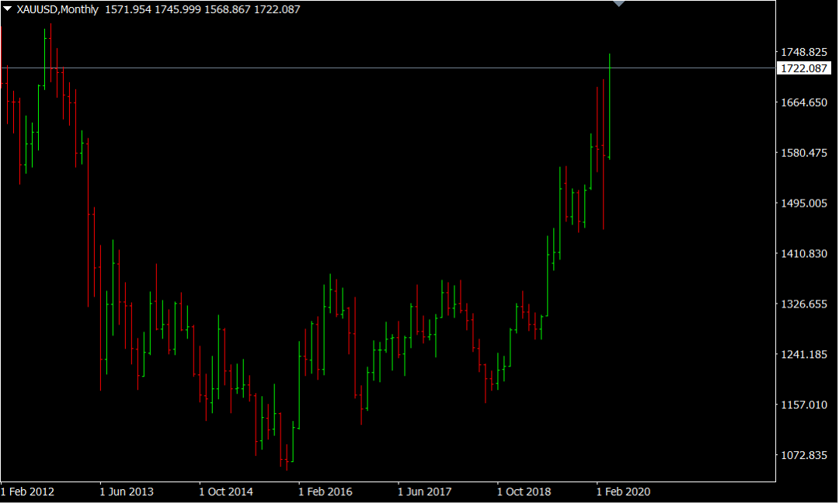Click the low value 1568.867 in header

tap(228, 9)
